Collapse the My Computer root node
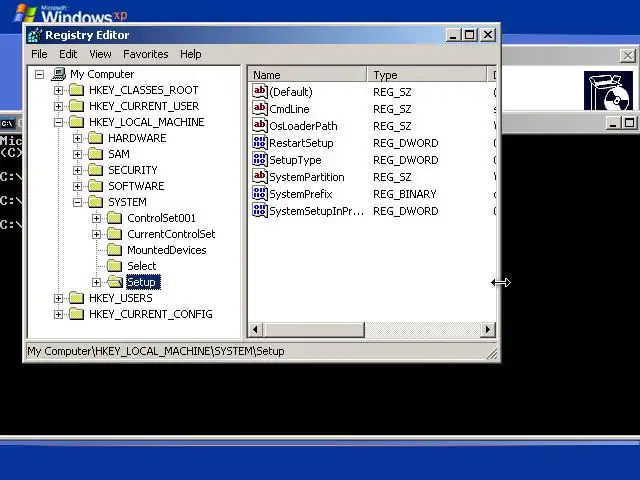The width and height of the screenshot is (640, 480). coord(39,74)
